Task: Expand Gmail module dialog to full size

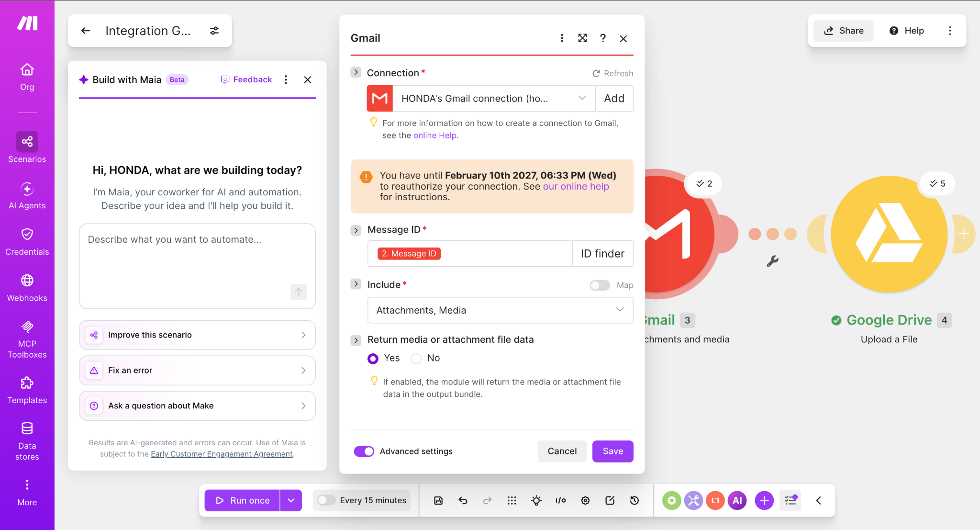Action: [582, 38]
